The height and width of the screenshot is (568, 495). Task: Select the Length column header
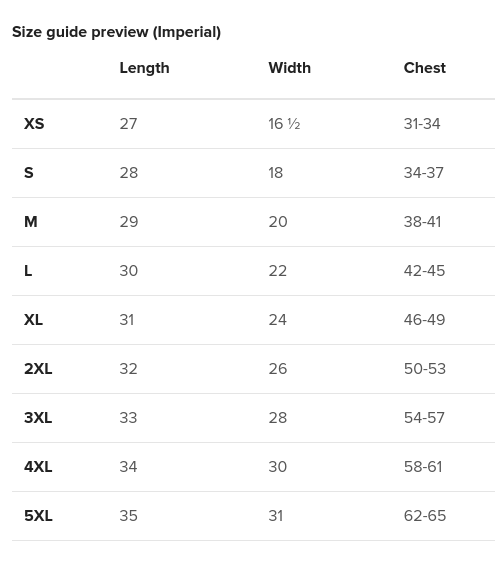(x=144, y=68)
